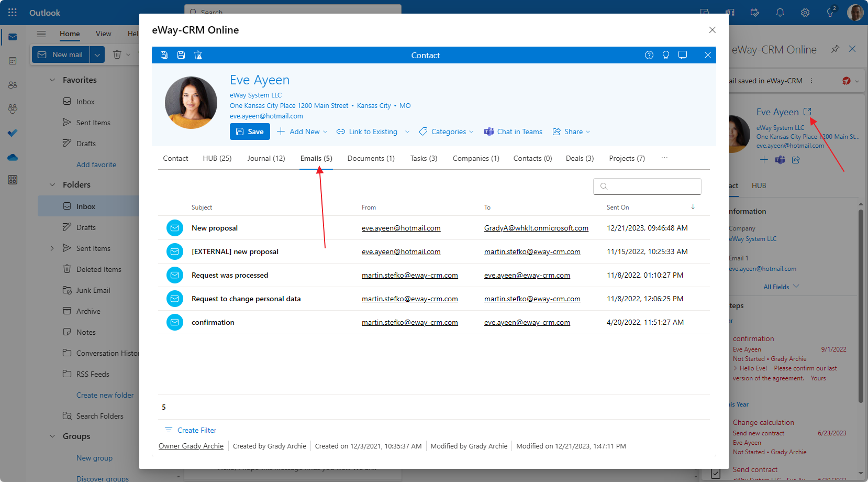Viewport: 868px width, 482px height.
Task: Open the New mail dropdown arrow
Action: (x=97, y=54)
